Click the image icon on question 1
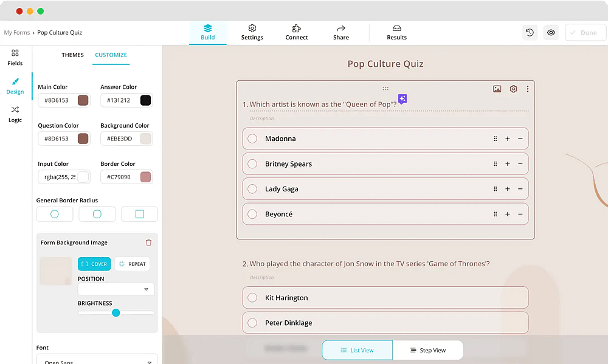Viewport: 608px width, 364px height. (497, 89)
